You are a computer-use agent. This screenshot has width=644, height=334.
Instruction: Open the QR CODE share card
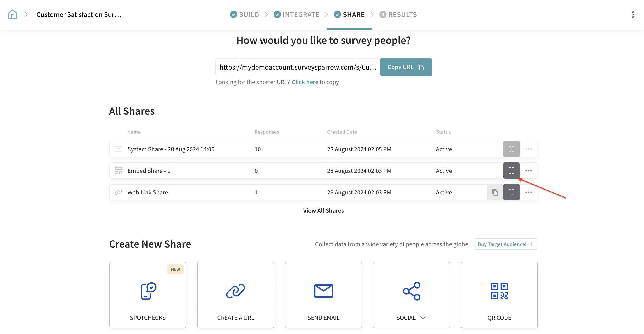click(499, 295)
